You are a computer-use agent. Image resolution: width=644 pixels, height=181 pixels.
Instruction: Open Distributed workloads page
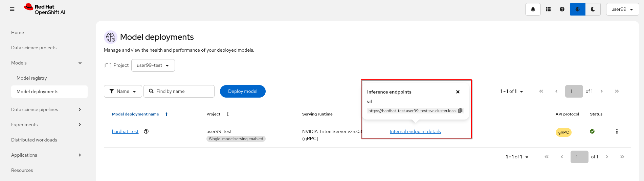click(34, 140)
